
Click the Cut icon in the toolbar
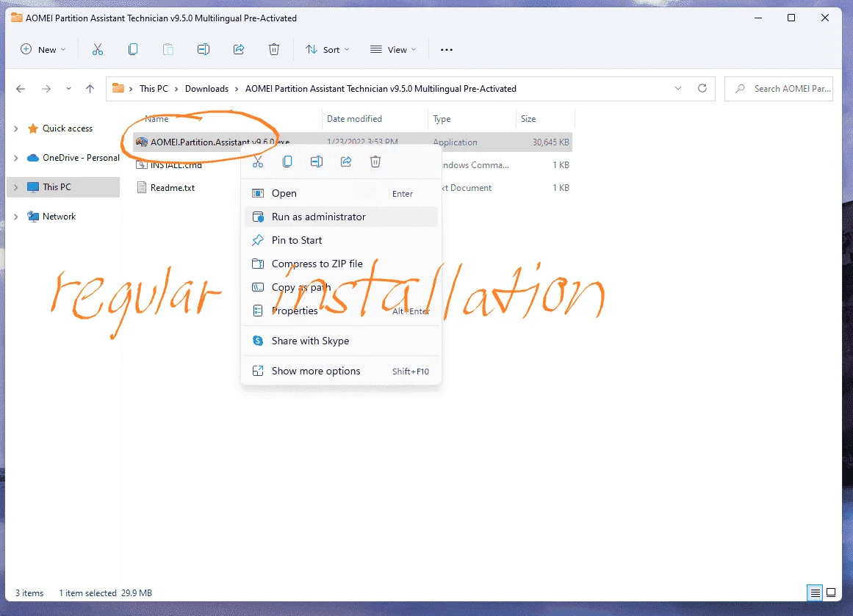click(98, 49)
